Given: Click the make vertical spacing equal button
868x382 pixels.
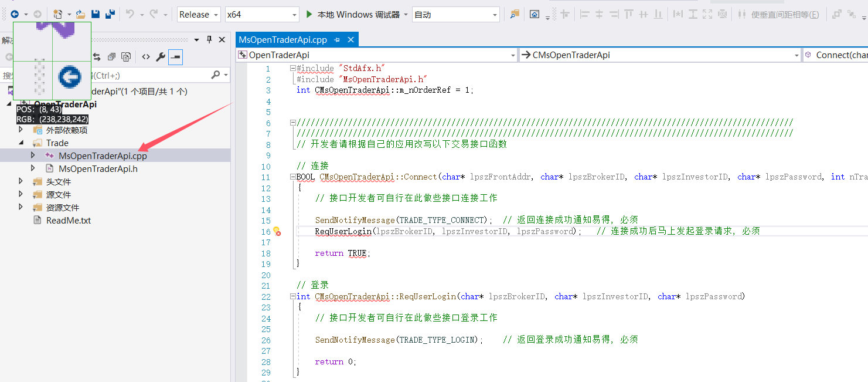Looking at the screenshot, I should pyautogui.click(x=778, y=14).
